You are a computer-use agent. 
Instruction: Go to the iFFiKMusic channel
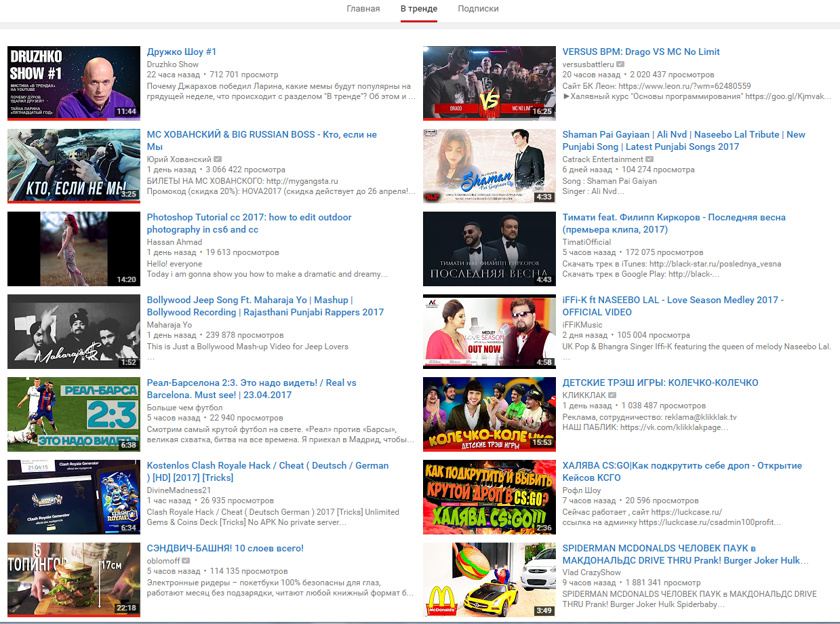pyautogui.click(x=582, y=324)
